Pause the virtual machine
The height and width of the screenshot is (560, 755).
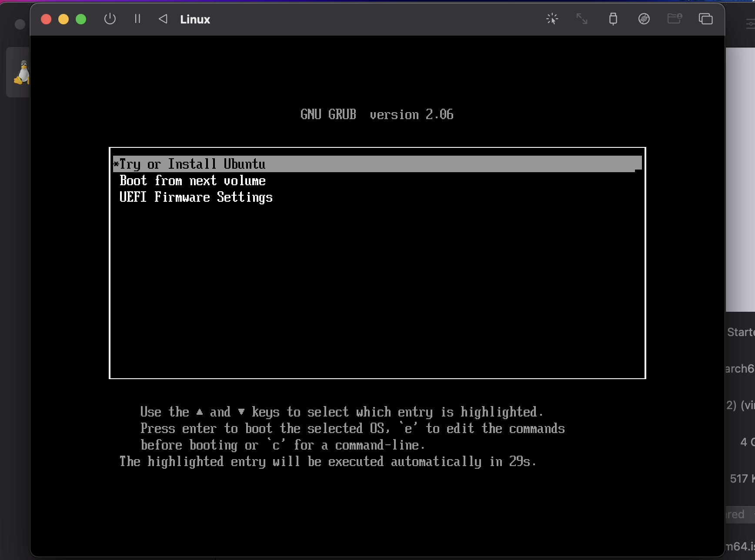click(x=137, y=19)
